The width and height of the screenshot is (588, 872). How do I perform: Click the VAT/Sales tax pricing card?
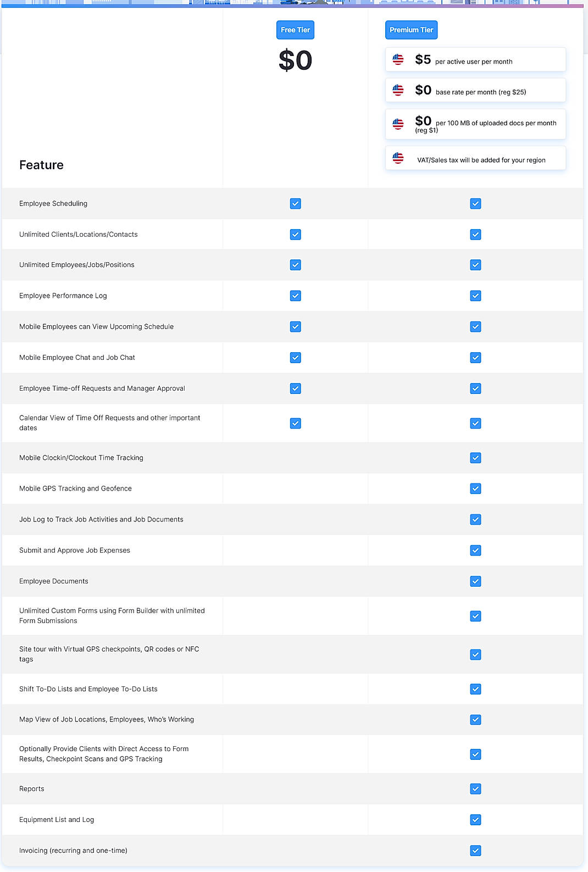click(475, 158)
